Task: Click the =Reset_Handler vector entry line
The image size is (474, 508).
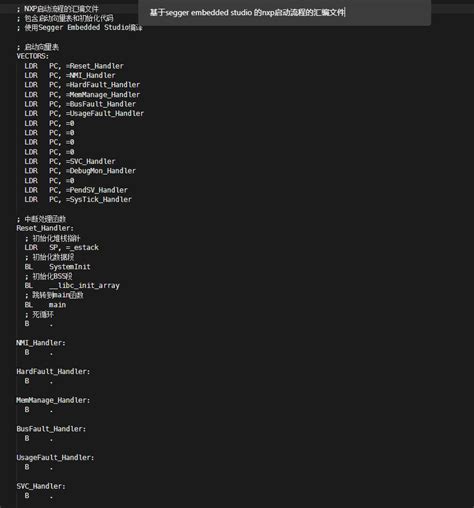Action: 74,66
